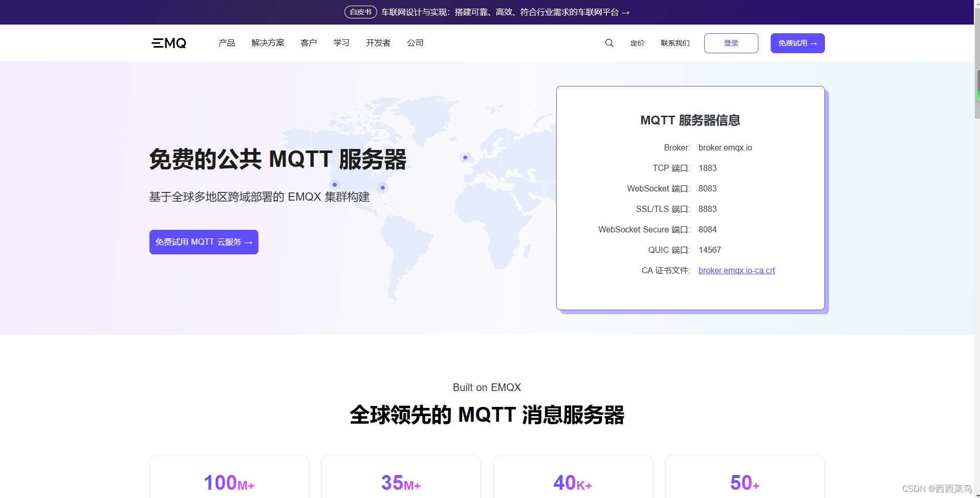The width and height of the screenshot is (980, 498).
Task: Select the WebSocket port value 8083
Action: [708, 188]
